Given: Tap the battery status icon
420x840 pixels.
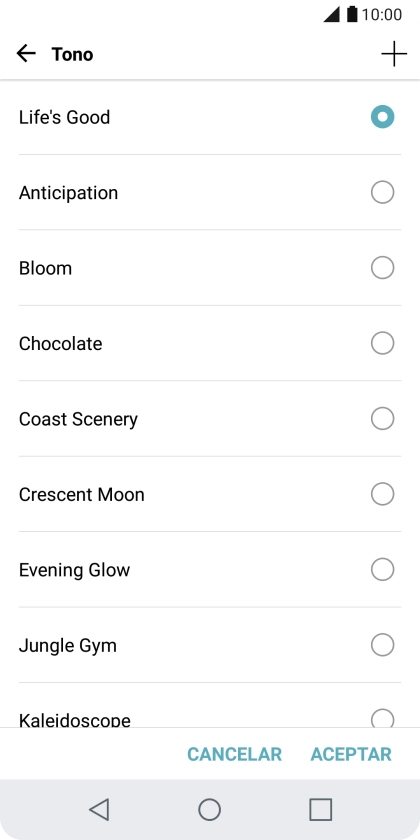Looking at the screenshot, I should coord(351,14).
